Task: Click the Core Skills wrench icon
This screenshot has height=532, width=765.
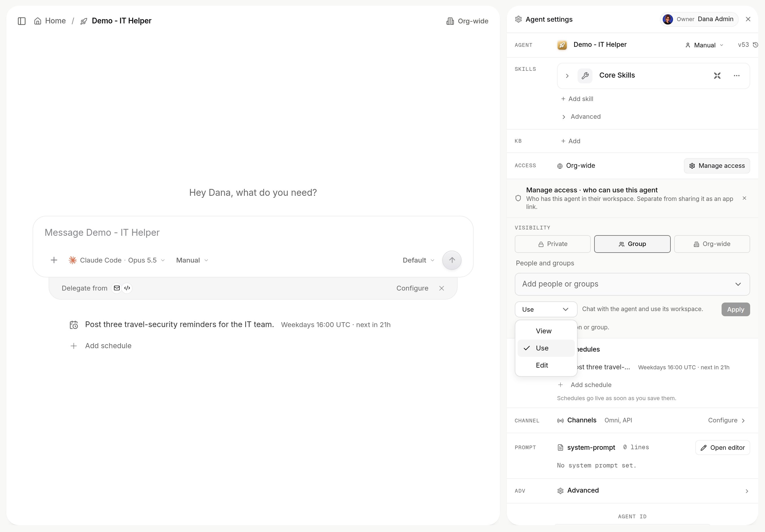Action: pos(585,76)
